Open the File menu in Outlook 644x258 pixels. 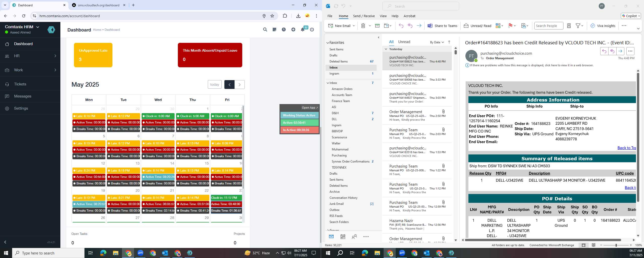coord(330,16)
